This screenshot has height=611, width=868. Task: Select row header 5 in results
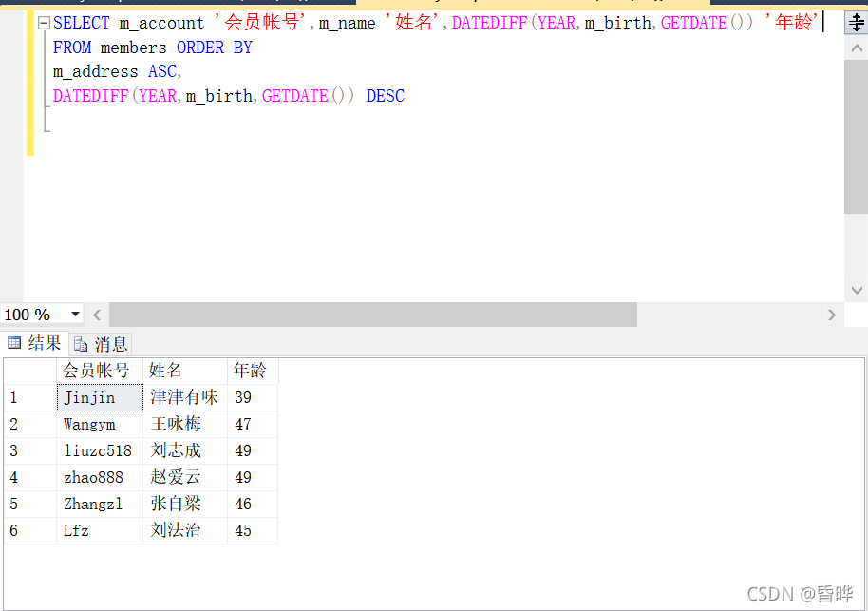[29, 504]
